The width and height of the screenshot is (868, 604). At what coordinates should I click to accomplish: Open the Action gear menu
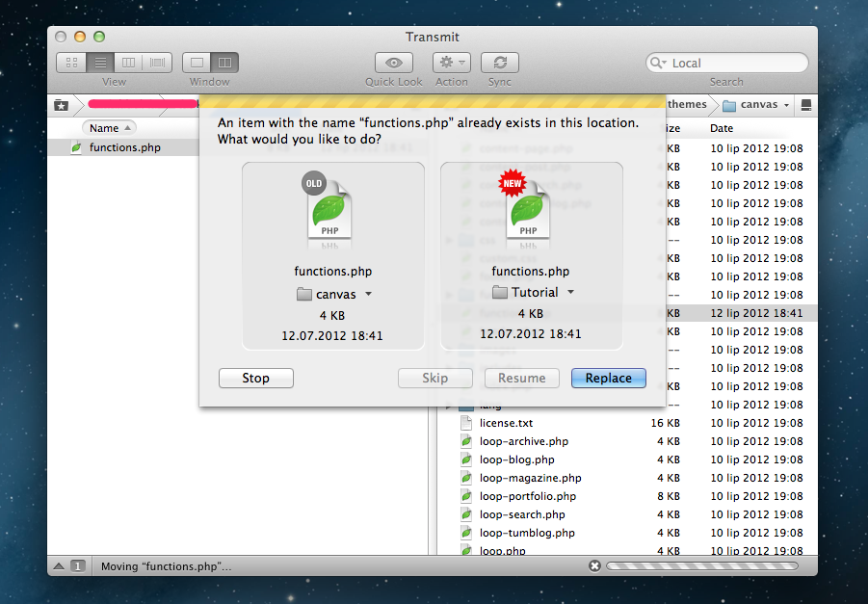[x=452, y=63]
